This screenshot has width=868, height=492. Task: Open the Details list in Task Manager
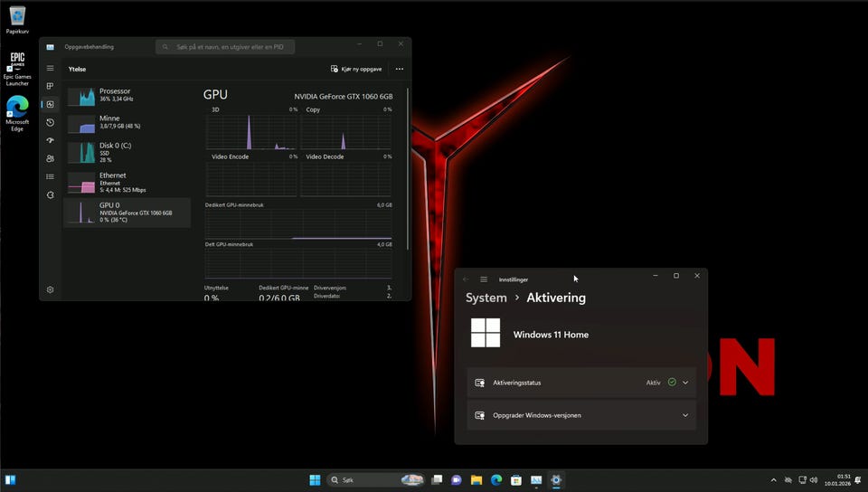[x=51, y=176]
